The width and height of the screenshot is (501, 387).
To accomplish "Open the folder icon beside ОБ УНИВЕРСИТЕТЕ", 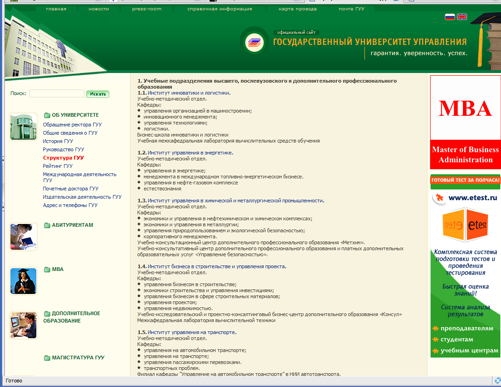I will (x=47, y=115).
